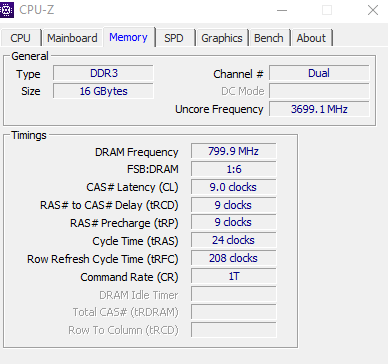This screenshot has height=364, width=388.
Task: Click the CAS# Latency (CL) label
Action: 132,187
